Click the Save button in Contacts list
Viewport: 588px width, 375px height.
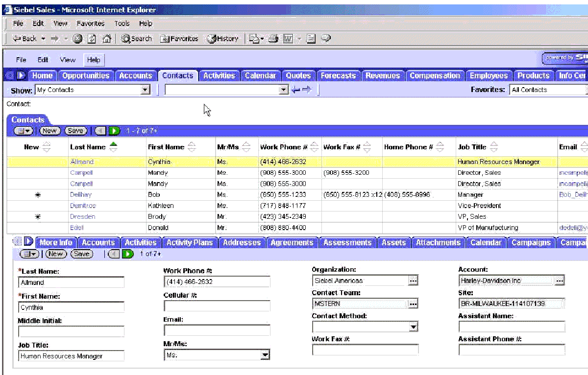click(x=75, y=131)
